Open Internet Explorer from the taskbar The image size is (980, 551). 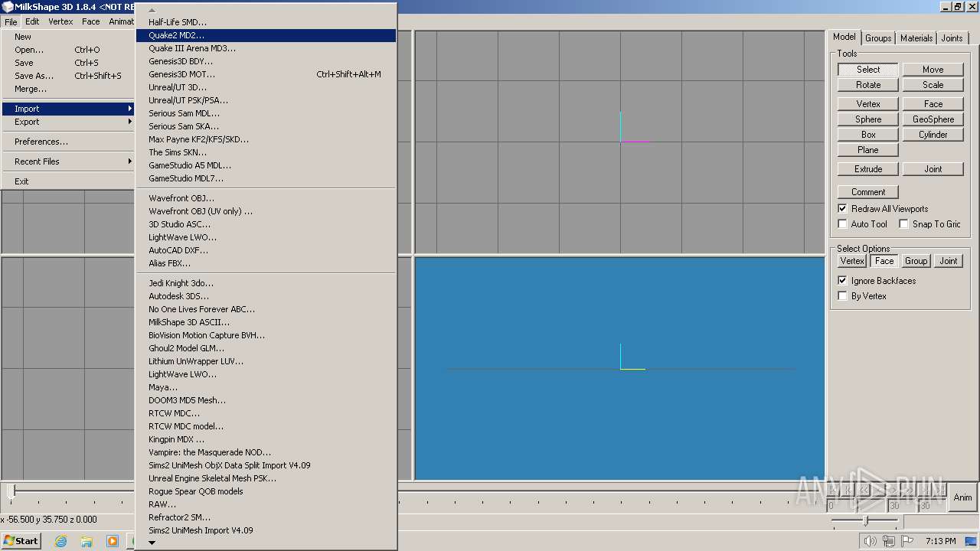coord(61,541)
